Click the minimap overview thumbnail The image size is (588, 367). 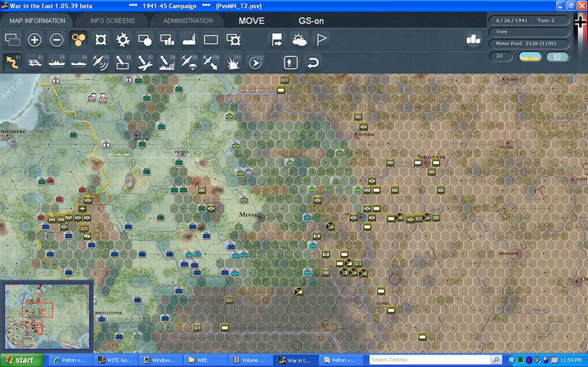47,316
